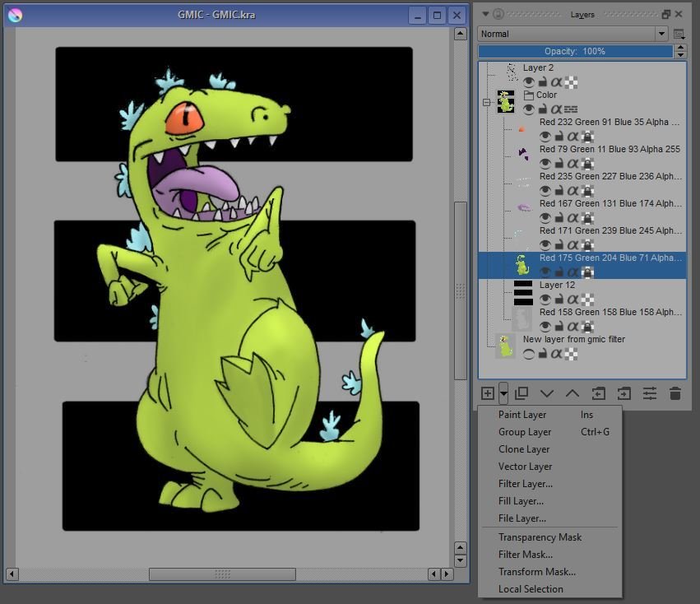
Task: Click the docker lock circle icon
Action: 498,14
